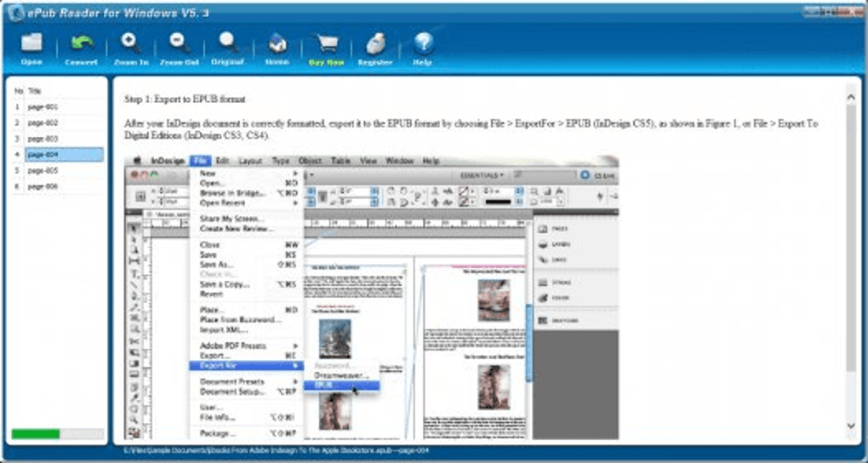Go to Home using toolbar icon

coord(277,43)
